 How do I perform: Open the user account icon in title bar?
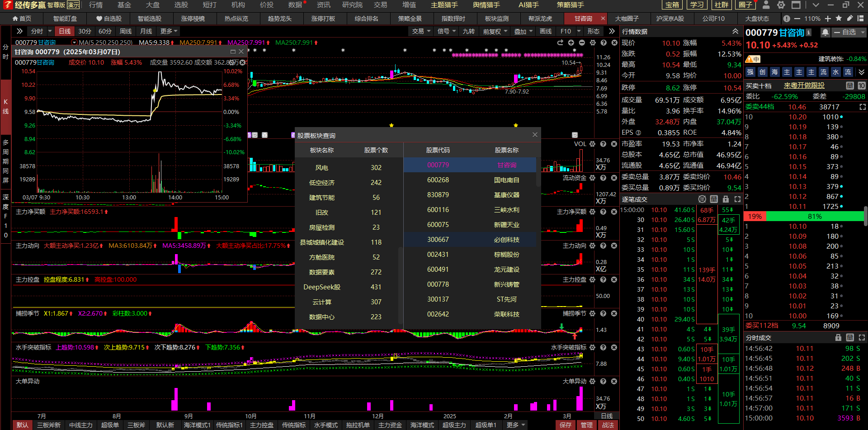click(x=766, y=5)
